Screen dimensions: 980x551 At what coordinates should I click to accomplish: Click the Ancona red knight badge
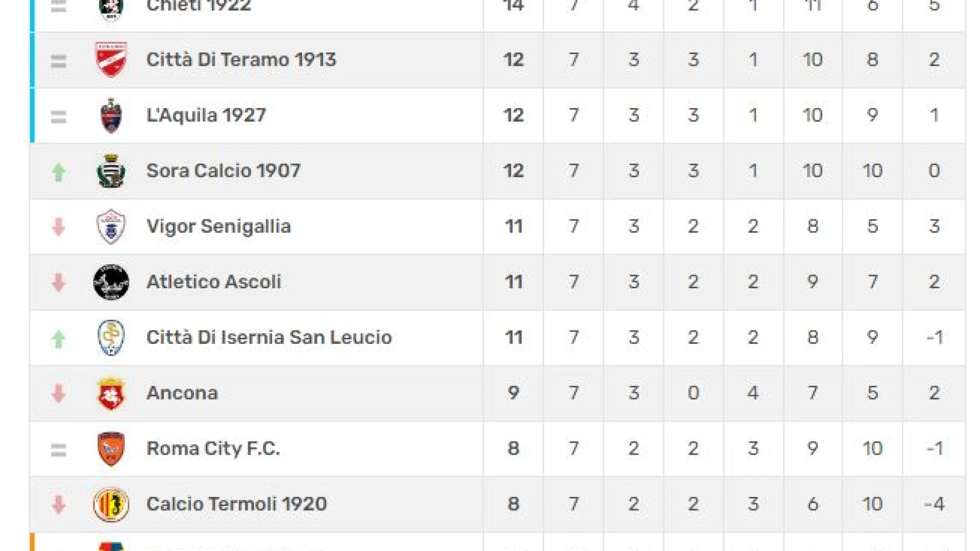pos(111,393)
